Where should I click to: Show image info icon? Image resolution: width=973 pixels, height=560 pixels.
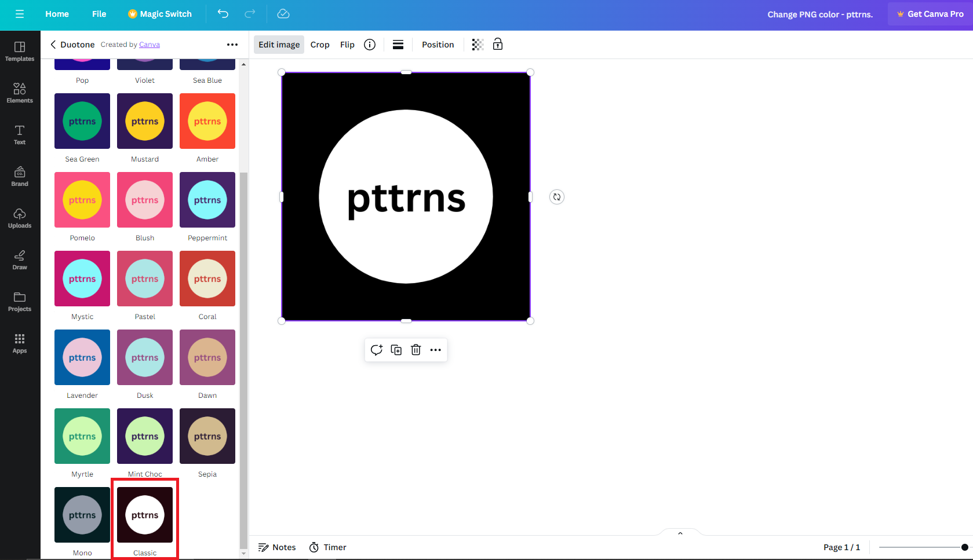click(370, 45)
